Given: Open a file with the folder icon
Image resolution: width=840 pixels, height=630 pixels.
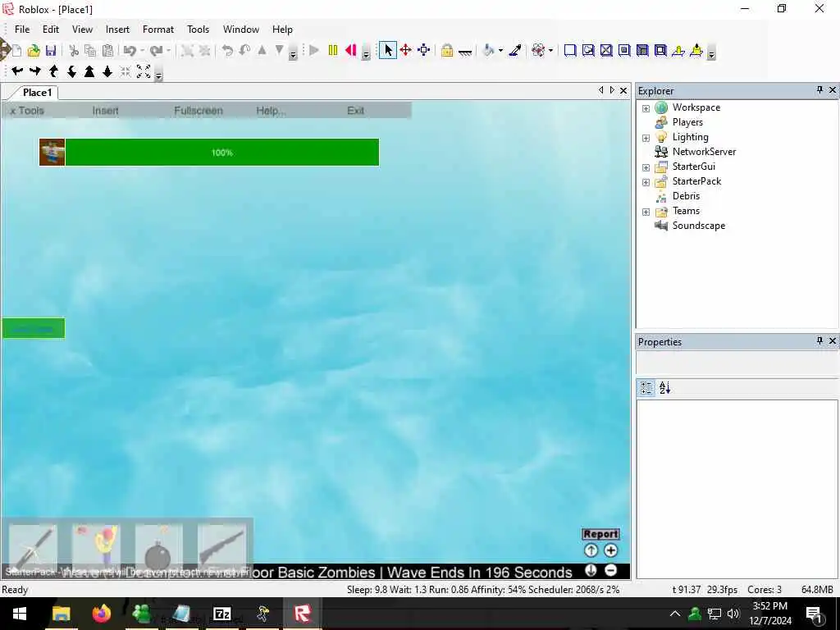Looking at the screenshot, I should tap(34, 50).
